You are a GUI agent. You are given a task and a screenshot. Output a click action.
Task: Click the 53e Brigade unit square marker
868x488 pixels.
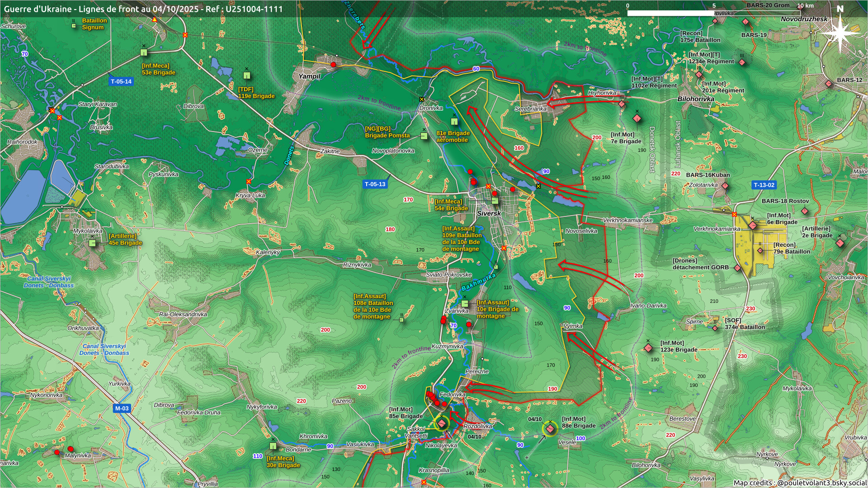tap(144, 52)
